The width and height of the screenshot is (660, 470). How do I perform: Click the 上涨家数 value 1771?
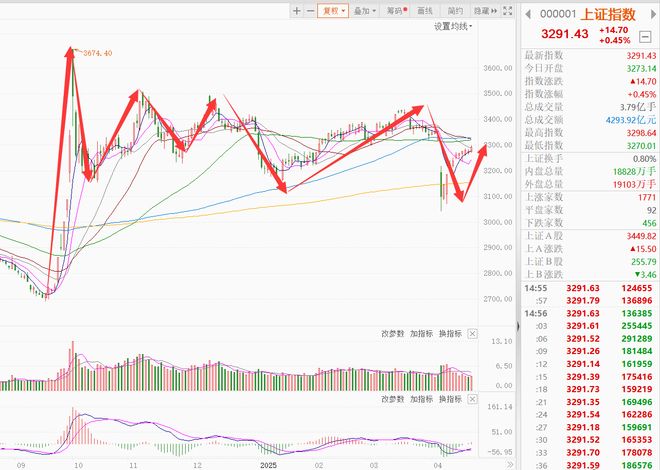(x=647, y=197)
